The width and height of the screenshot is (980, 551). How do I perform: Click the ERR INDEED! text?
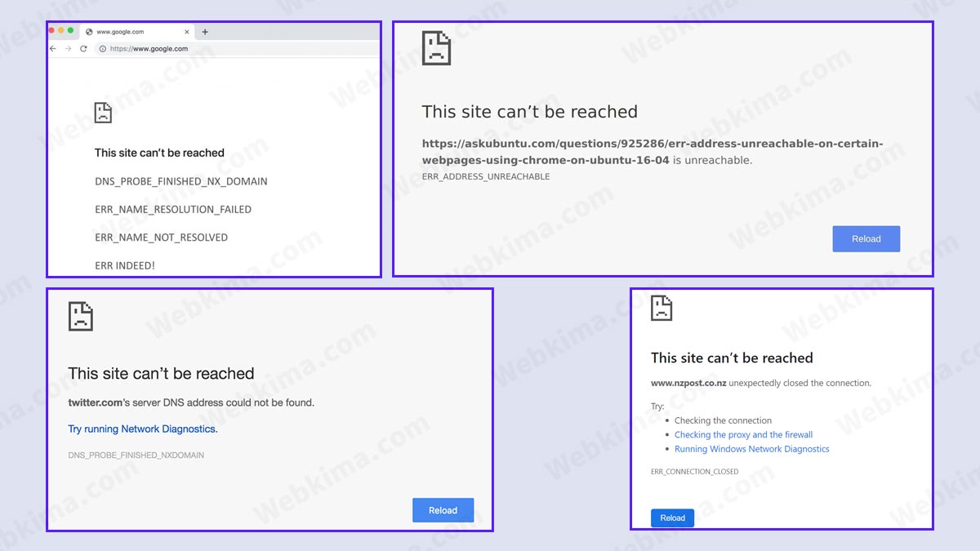click(125, 265)
